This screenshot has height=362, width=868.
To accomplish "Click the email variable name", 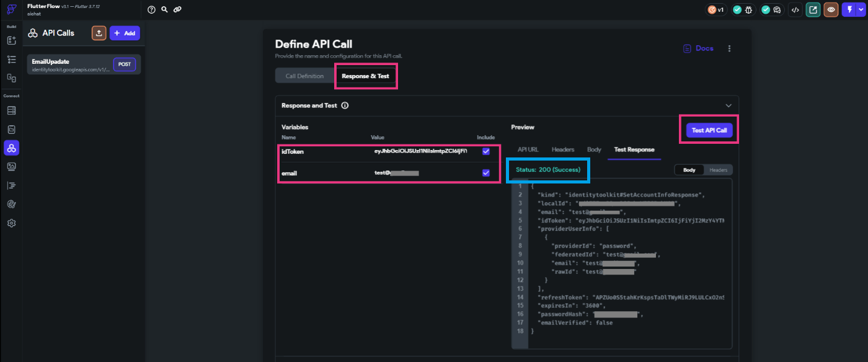I will click(x=289, y=173).
